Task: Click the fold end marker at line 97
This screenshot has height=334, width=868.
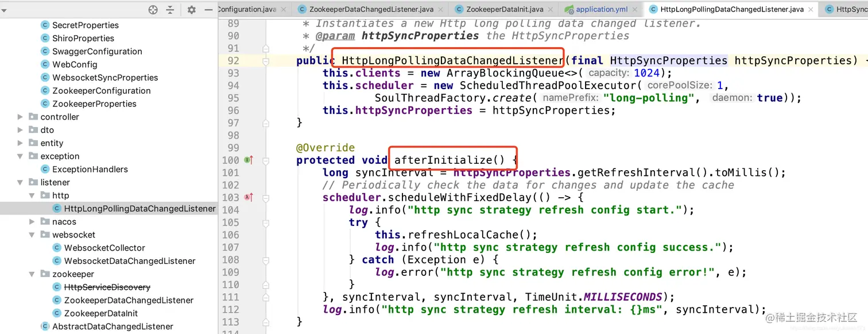Action: 266,122
